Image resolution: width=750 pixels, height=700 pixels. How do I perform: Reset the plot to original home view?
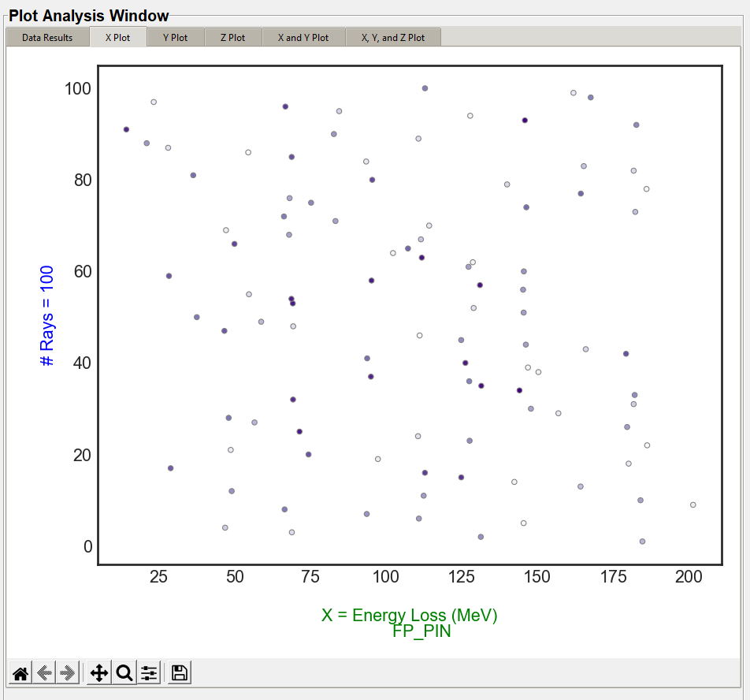click(x=21, y=673)
